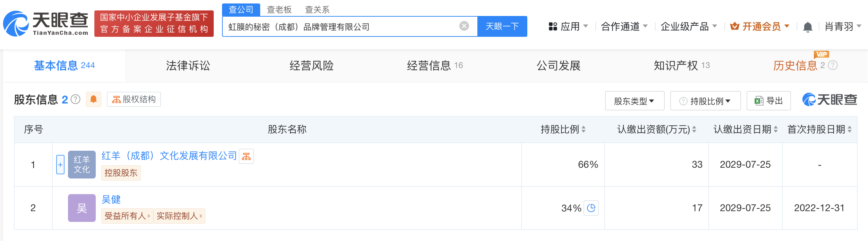Click the 天眼一下 search button
The image size is (868, 241).
click(502, 26)
